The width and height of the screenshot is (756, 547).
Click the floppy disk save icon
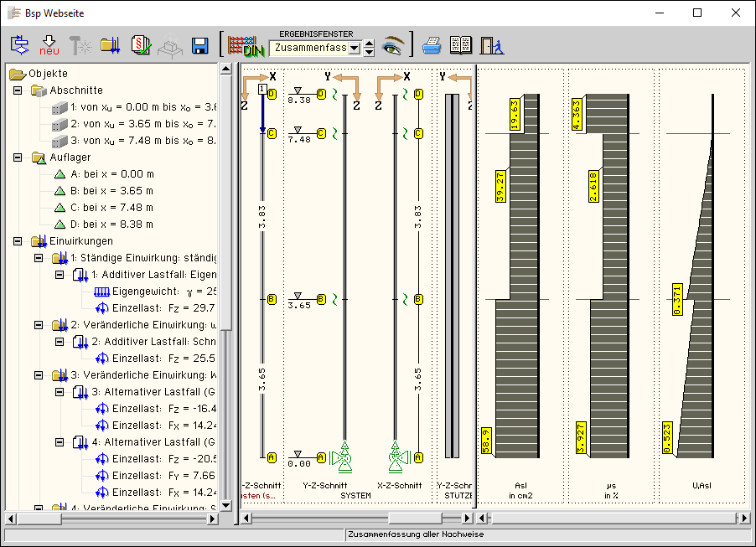click(199, 45)
